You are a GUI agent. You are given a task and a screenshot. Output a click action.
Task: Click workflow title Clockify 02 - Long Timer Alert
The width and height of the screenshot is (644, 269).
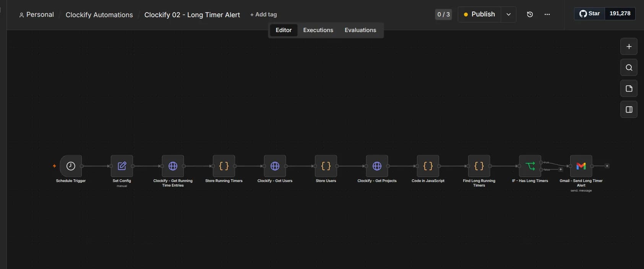[192, 15]
